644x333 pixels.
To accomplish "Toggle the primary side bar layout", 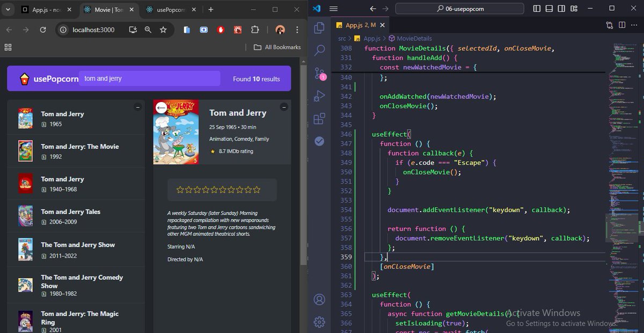I will tap(537, 9).
